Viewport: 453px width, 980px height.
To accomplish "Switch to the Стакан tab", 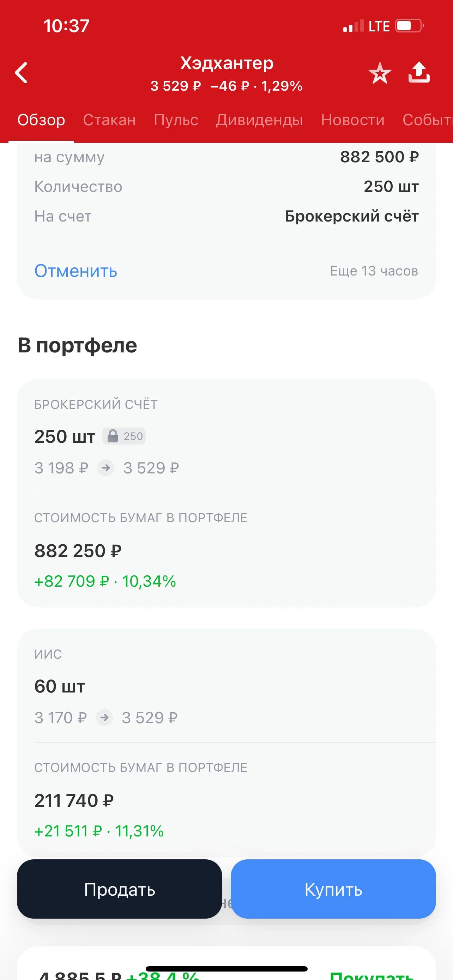I will 109,120.
